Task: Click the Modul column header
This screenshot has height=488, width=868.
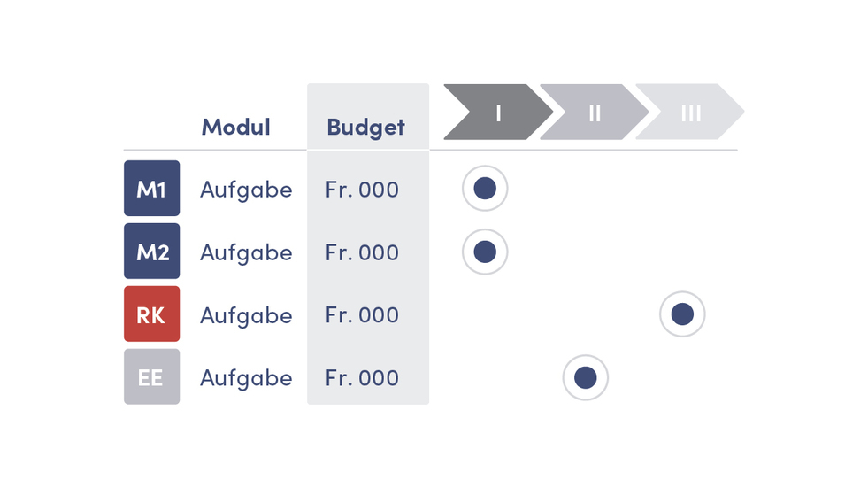Action: [x=235, y=127]
